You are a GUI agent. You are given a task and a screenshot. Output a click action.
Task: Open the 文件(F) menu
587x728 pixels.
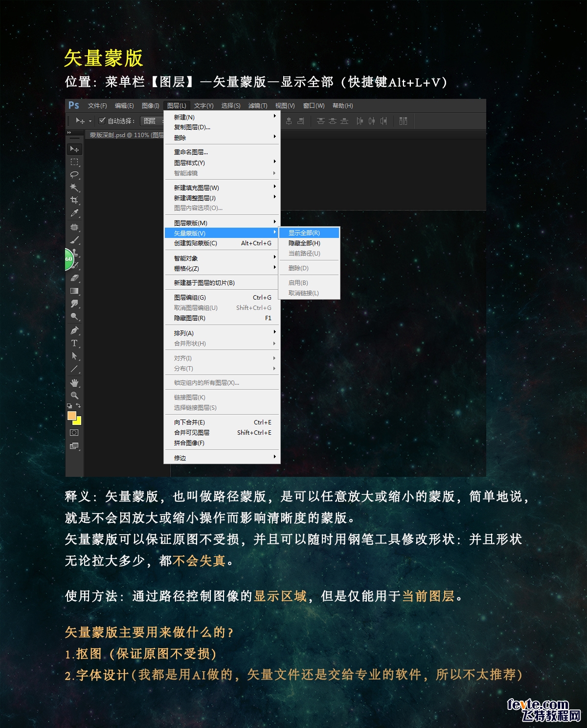tap(97, 106)
